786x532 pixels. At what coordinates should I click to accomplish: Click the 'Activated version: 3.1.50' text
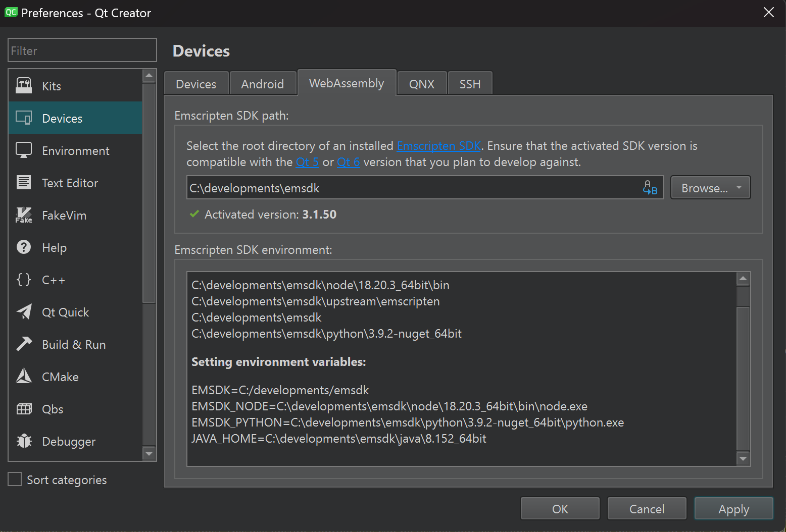click(x=270, y=215)
